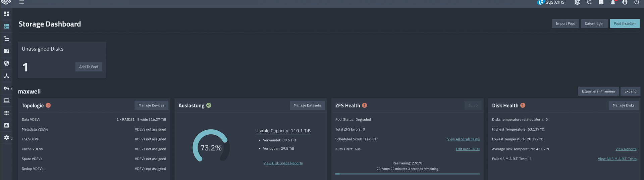Open the TrueCommand status icon
This screenshot has width=644, height=180.
(577, 2)
